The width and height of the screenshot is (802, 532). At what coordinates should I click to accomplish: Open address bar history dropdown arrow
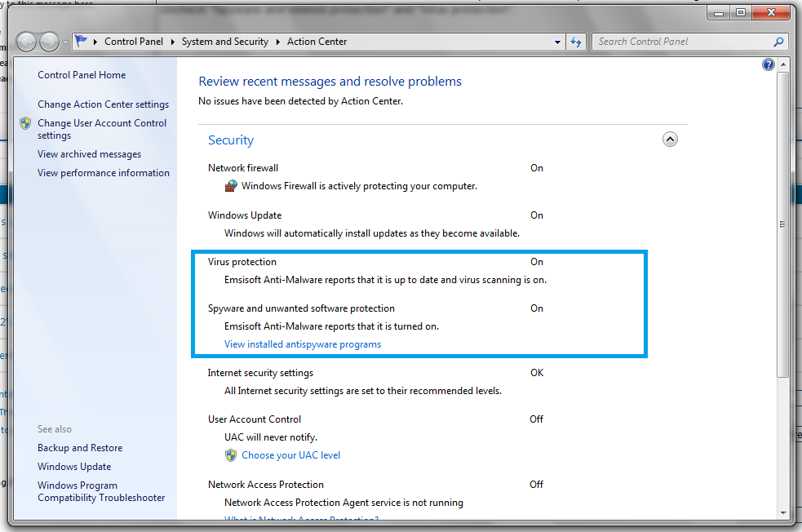point(557,42)
